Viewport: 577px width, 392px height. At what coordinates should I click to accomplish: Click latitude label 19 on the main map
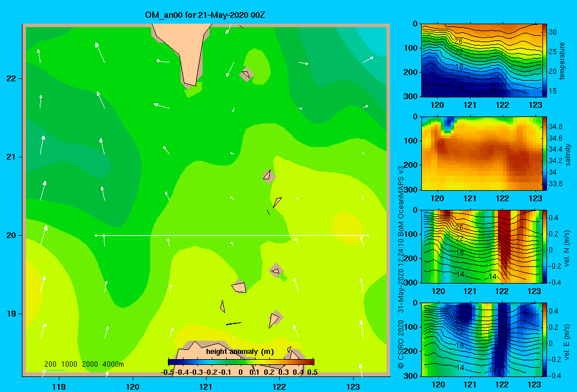pos(12,314)
